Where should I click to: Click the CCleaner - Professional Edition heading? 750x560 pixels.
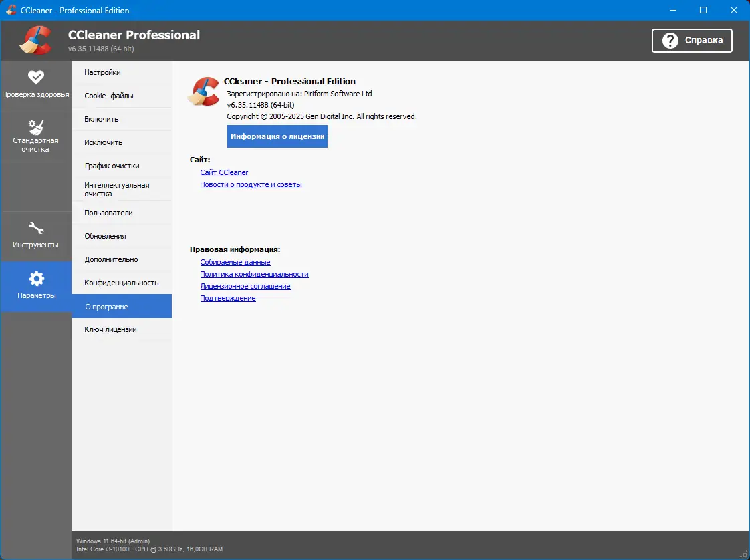coord(290,82)
